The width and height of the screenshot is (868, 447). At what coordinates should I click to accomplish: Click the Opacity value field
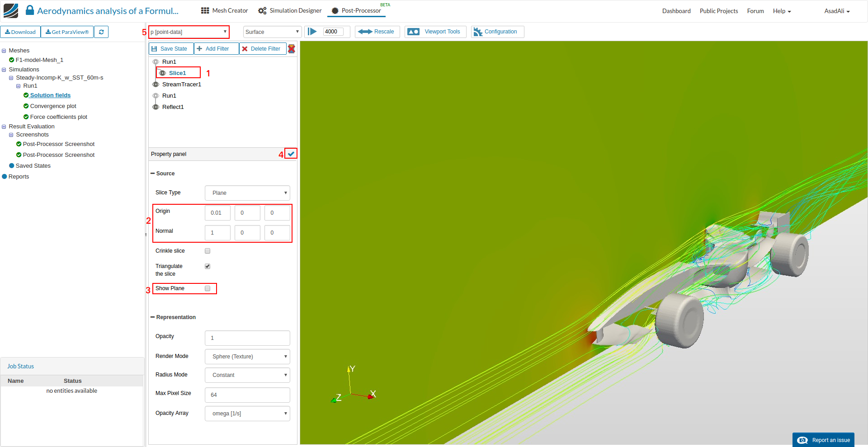pyautogui.click(x=247, y=338)
